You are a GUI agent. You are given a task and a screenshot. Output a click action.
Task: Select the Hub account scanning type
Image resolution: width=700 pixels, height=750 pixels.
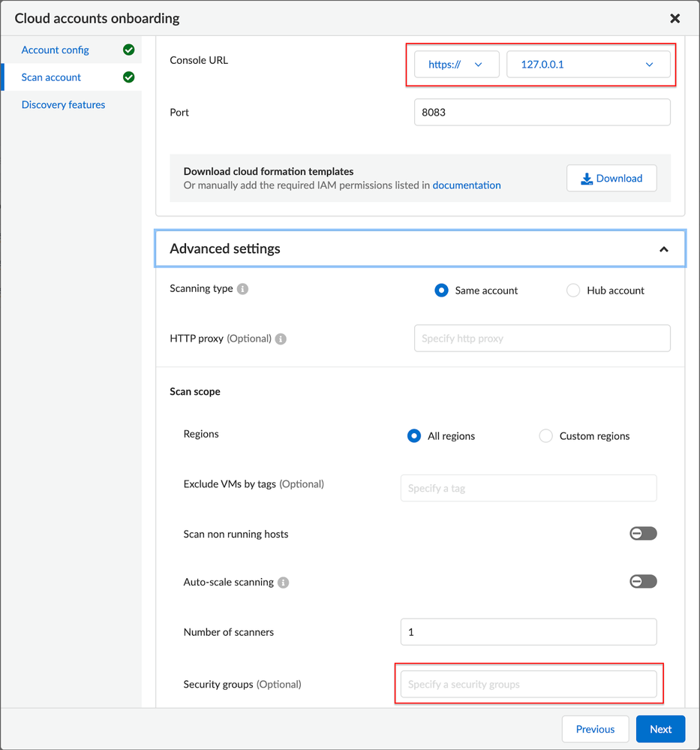pyautogui.click(x=573, y=291)
